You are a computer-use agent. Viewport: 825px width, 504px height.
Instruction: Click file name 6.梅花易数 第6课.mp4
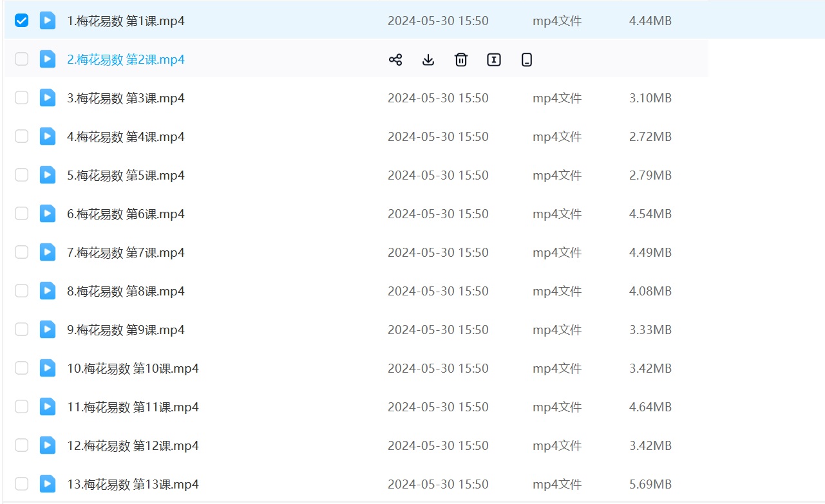point(126,214)
